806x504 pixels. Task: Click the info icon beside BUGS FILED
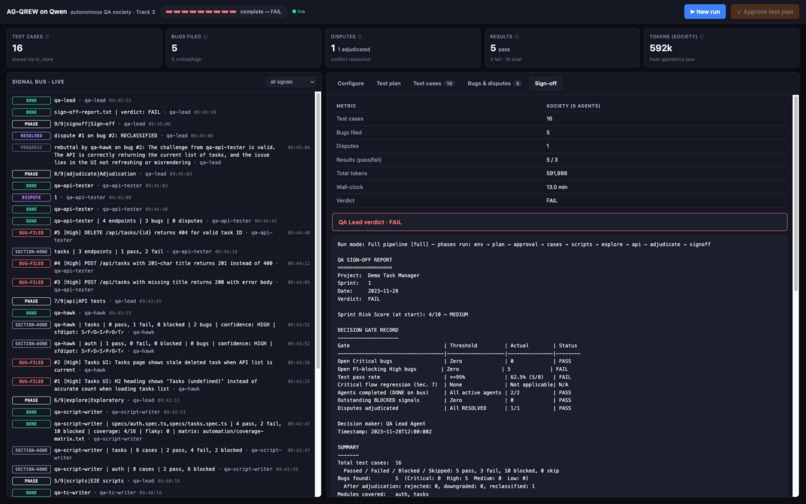(206, 37)
